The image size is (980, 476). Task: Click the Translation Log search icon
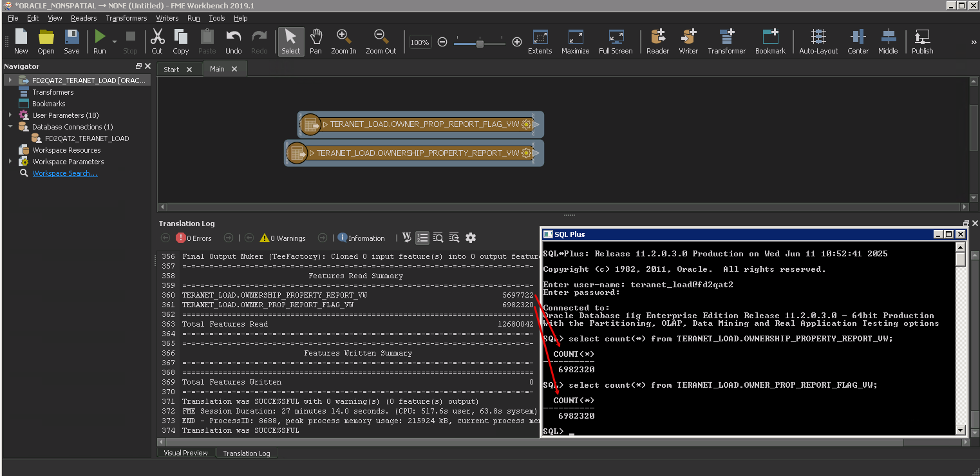tap(438, 238)
